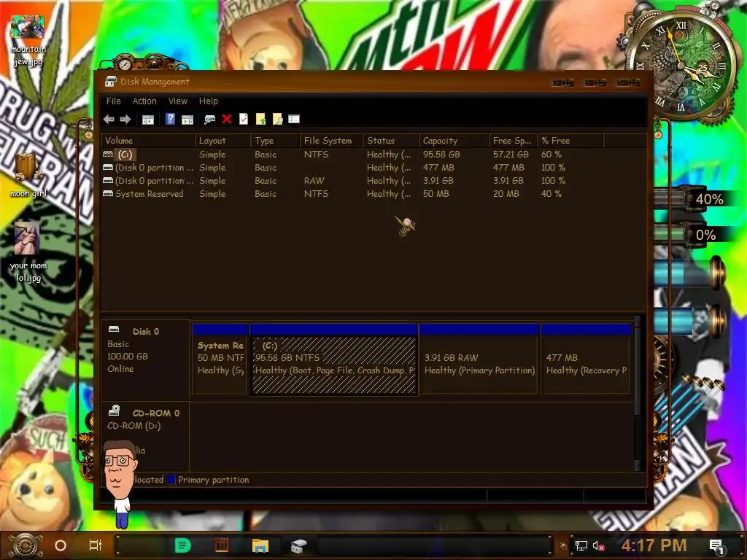Click the checklist settings toolbar icon
Viewport: 747px width, 560px height.
(x=294, y=119)
